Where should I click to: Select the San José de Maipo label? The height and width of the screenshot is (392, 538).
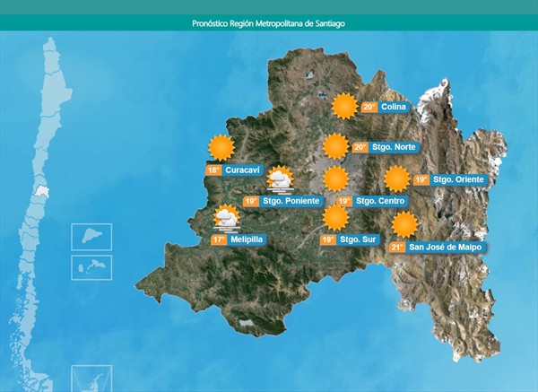click(x=445, y=247)
